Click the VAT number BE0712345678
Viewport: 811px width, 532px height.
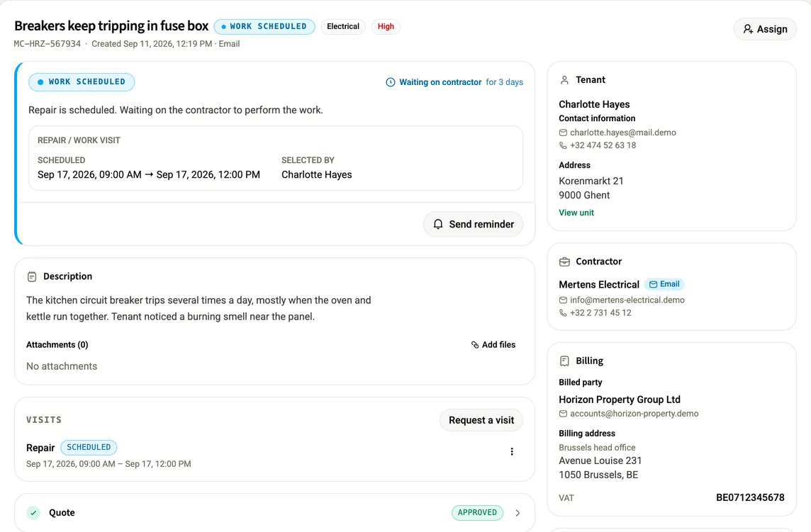coord(750,498)
